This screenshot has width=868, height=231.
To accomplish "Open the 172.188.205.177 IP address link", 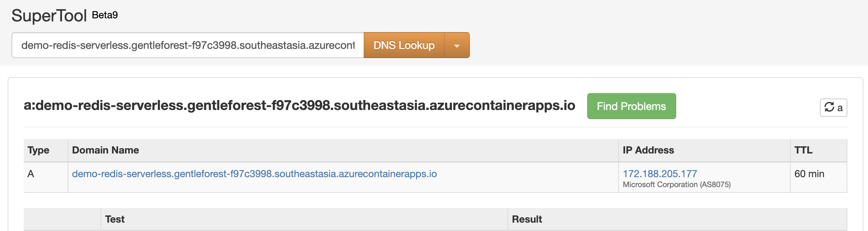I will [x=660, y=174].
